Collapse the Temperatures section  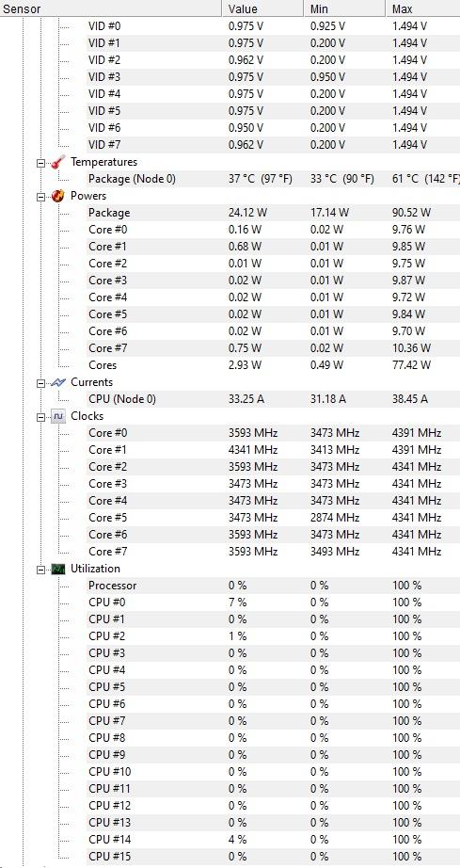40,163
